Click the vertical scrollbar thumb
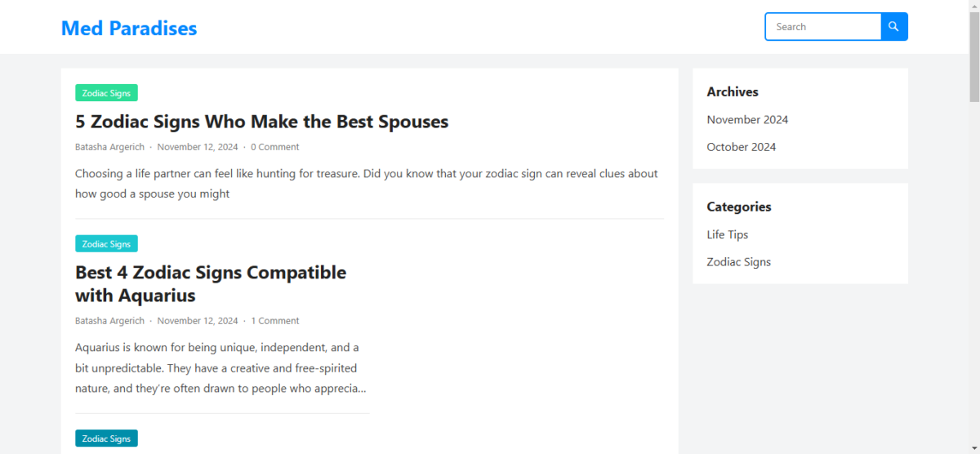The image size is (980, 454). pyautogui.click(x=973, y=56)
